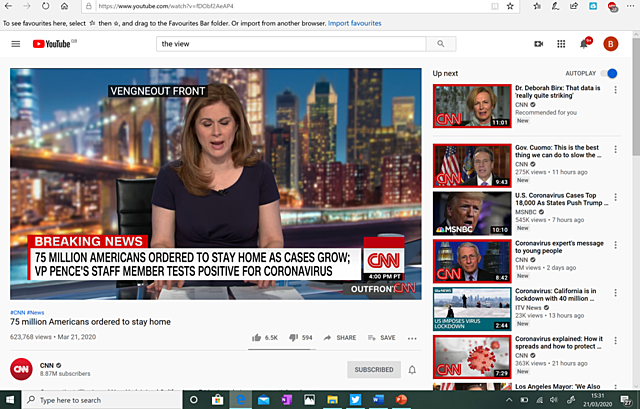Go back with browser back arrow
Viewport: 640px width, 409px height.
pyautogui.click(x=8, y=6)
